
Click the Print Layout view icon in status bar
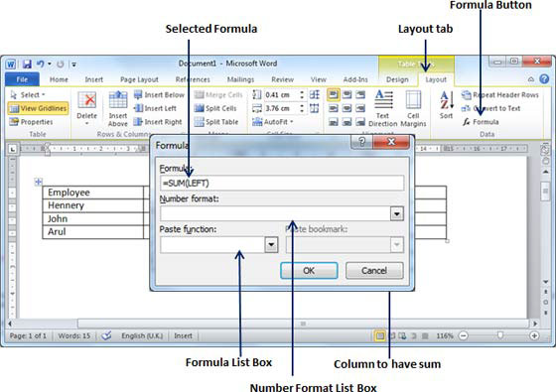click(379, 335)
